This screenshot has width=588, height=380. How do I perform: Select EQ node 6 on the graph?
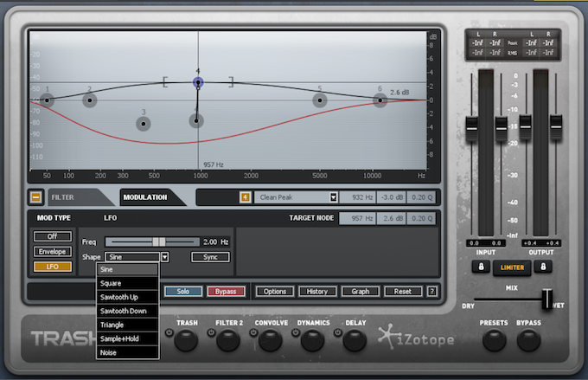380,100
